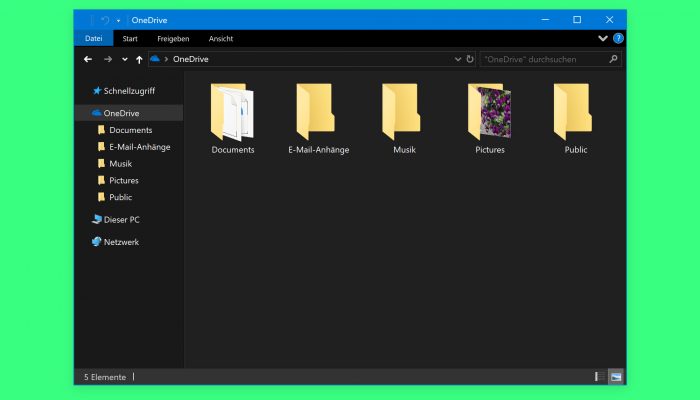The height and width of the screenshot is (400, 700).
Task: Open recent locations dropdown arrow
Action: pyautogui.click(x=125, y=59)
